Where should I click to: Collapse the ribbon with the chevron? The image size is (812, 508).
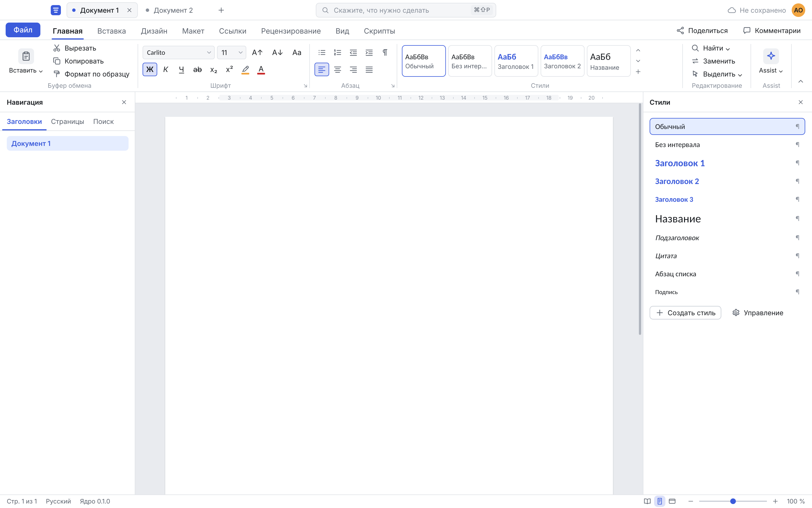pyautogui.click(x=801, y=81)
